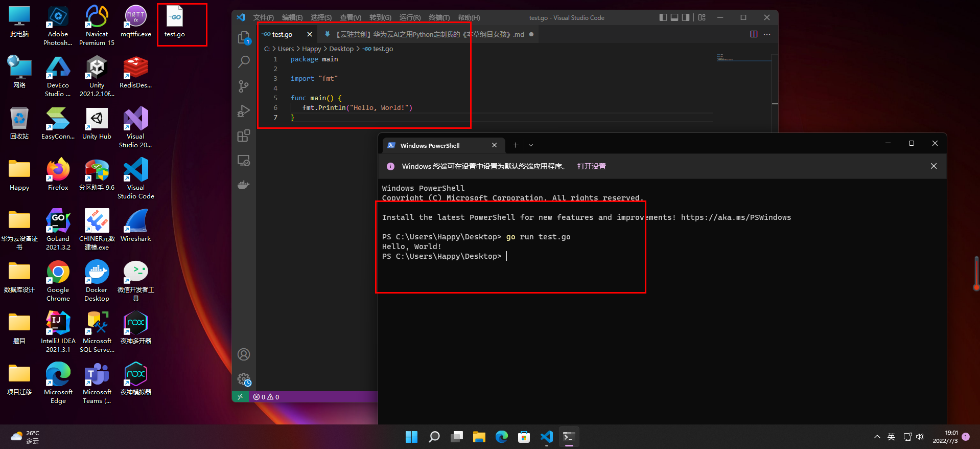Image resolution: width=980 pixels, height=449 pixels.
Task: Select the DevEco Studio desktop icon
Action: pos(58,76)
